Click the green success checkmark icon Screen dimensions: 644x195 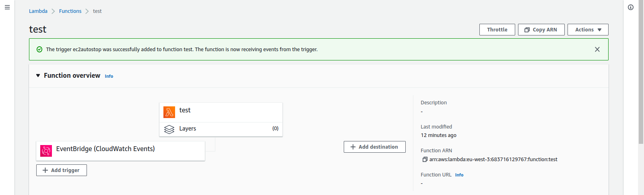point(39,50)
